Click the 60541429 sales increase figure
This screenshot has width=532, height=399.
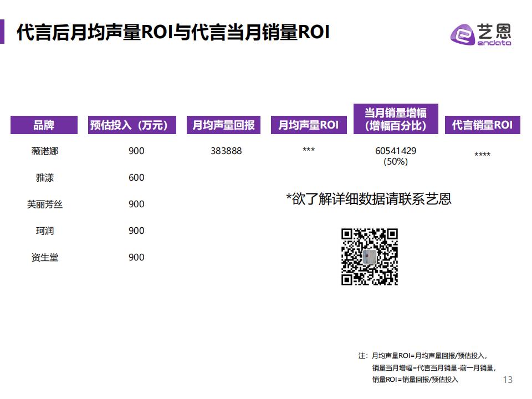pyautogui.click(x=396, y=151)
